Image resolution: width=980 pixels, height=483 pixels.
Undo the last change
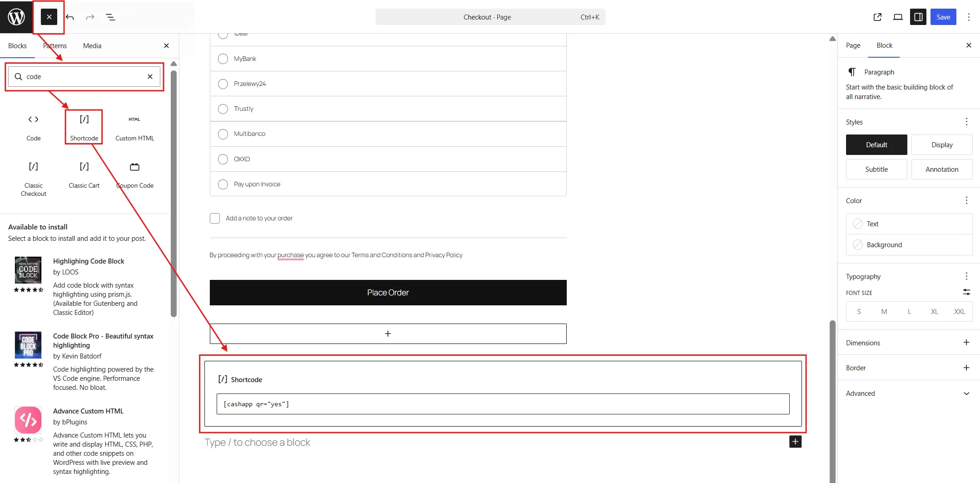click(x=70, y=17)
